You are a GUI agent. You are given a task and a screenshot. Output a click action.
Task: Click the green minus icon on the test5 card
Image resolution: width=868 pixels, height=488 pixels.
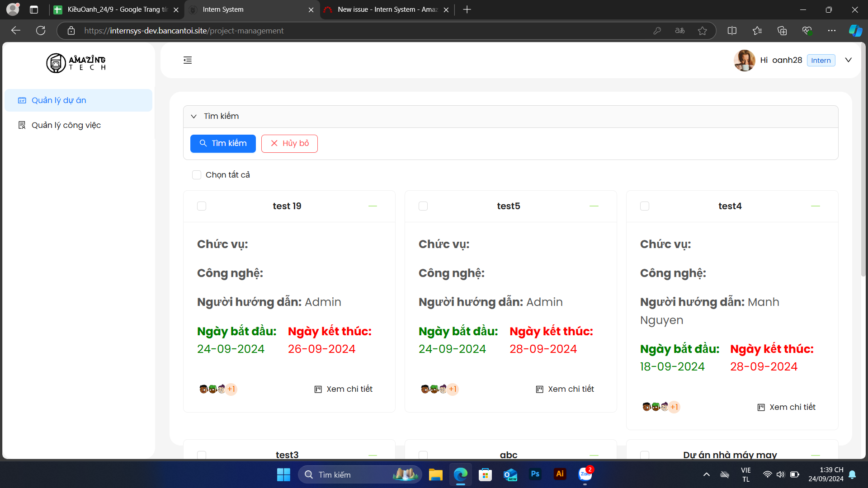coord(594,206)
